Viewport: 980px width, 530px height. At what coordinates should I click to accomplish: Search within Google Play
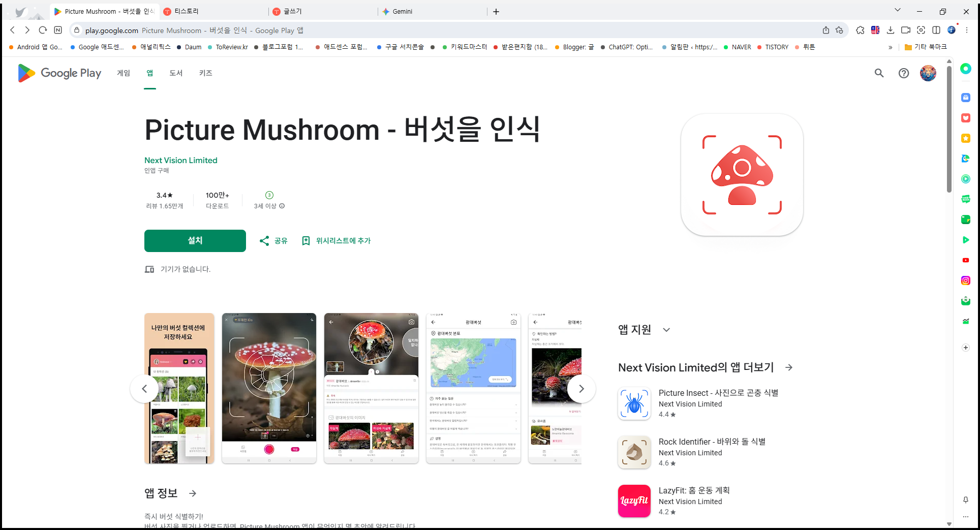879,73
